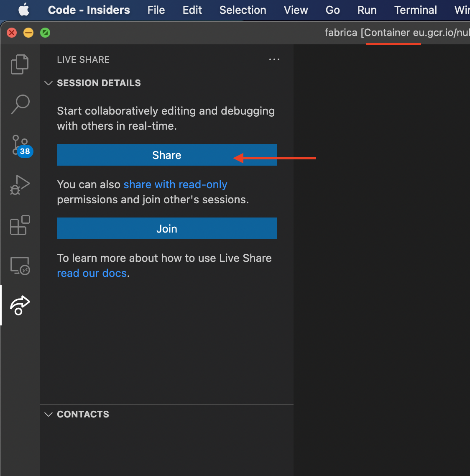
Task: Click the Join button
Action: tap(166, 228)
